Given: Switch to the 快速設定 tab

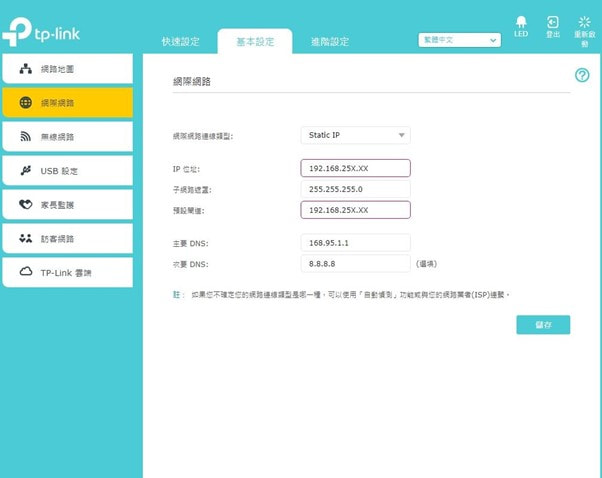Looking at the screenshot, I should pyautogui.click(x=180, y=41).
